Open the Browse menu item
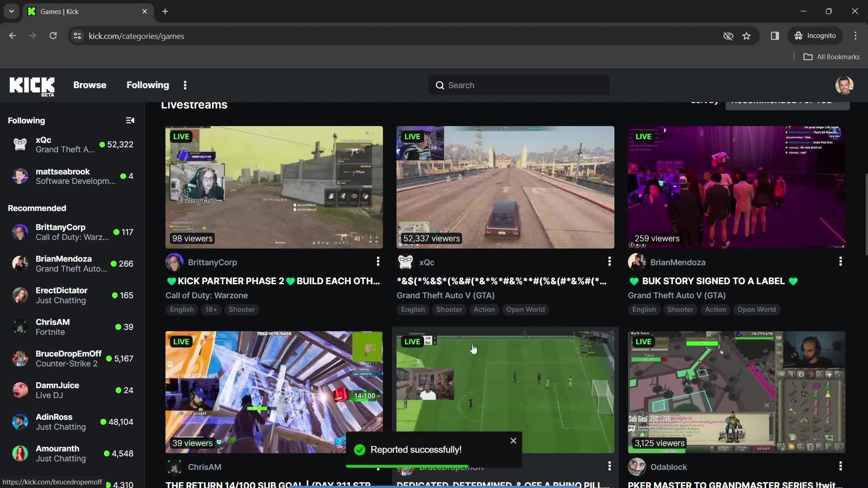Image resolution: width=868 pixels, height=488 pixels. [90, 85]
